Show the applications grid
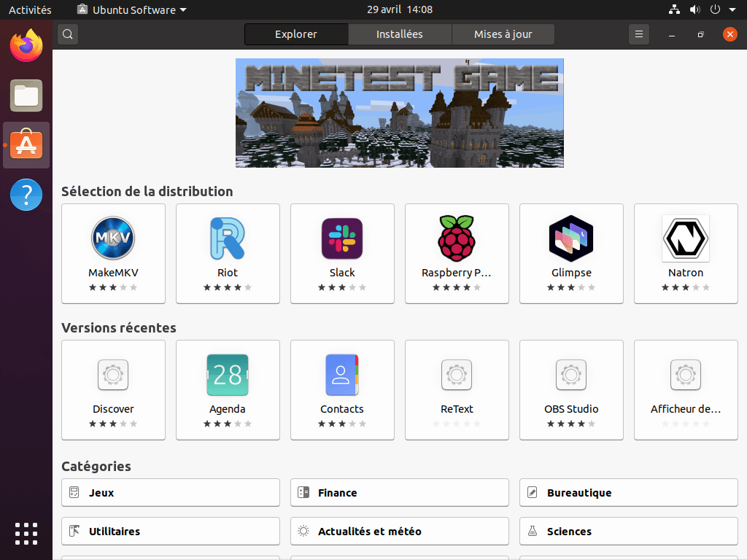Viewport: 747px width, 560px height. click(x=26, y=534)
